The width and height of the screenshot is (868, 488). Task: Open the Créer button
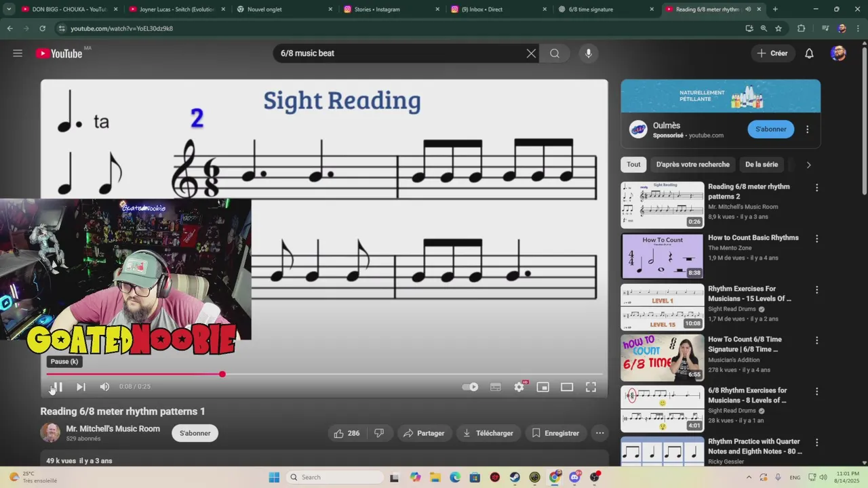pos(772,54)
